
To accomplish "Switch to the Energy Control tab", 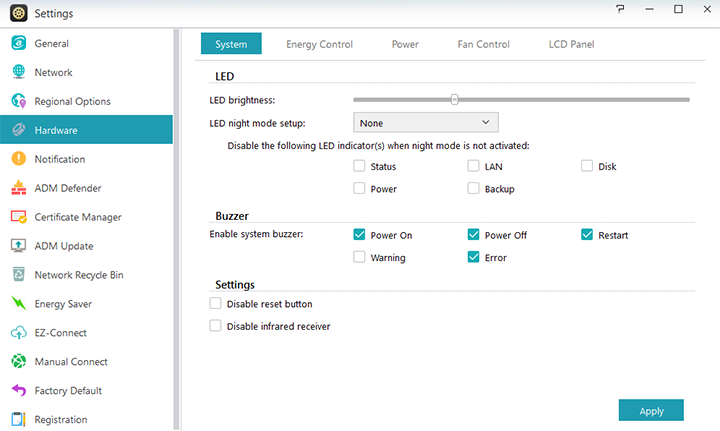I will click(x=319, y=44).
